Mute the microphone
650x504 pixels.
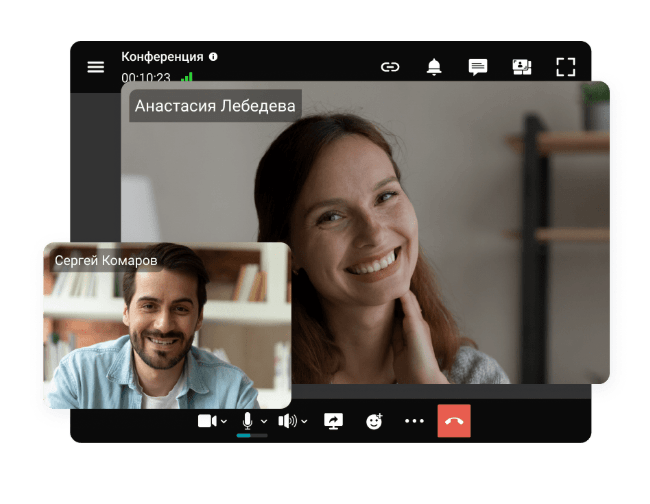click(247, 421)
